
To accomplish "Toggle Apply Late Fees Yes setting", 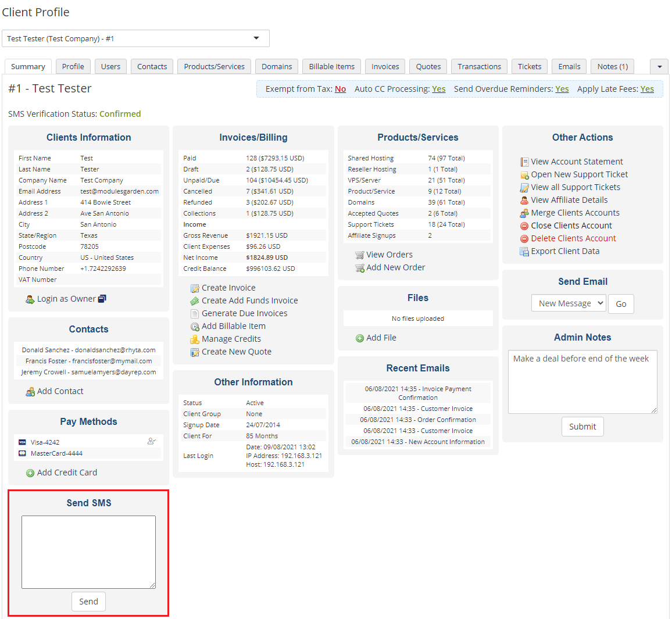I will coord(647,89).
